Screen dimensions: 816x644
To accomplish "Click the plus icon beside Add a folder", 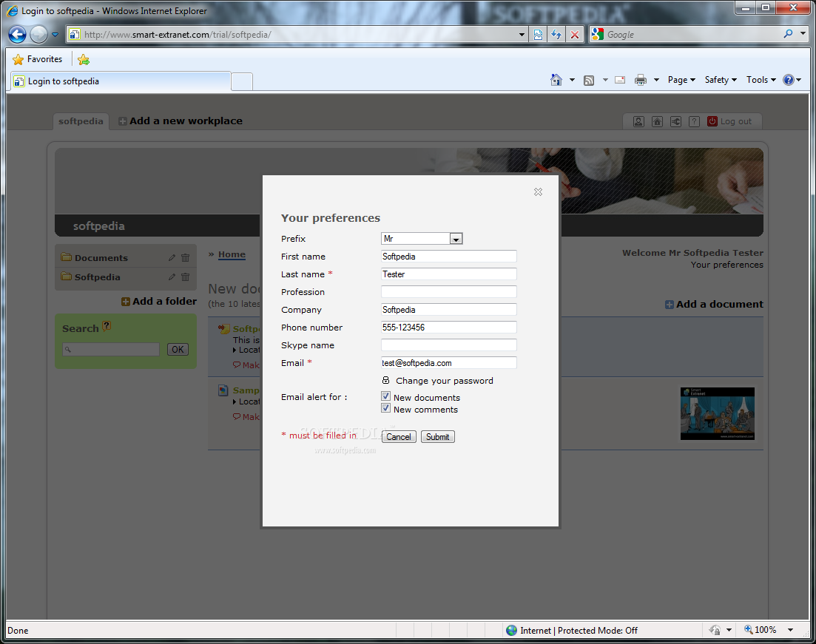I will click(x=126, y=302).
